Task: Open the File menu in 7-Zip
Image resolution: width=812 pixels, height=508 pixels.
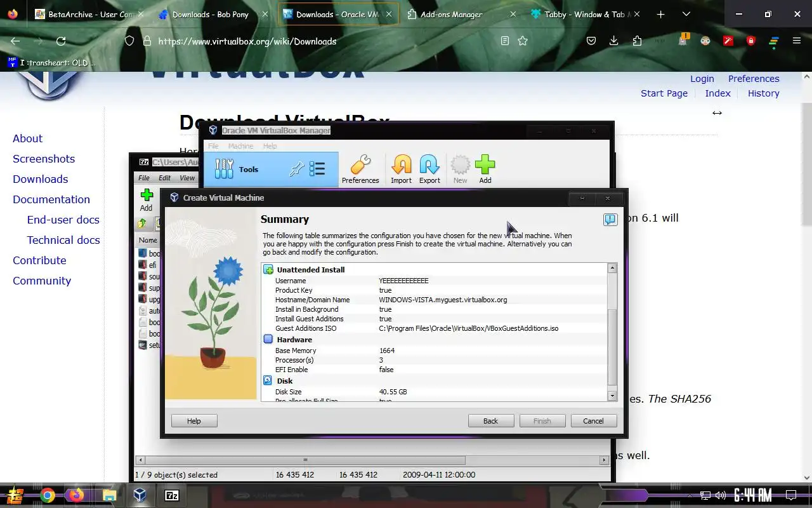Action: pyautogui.click(x=144, y=178)
